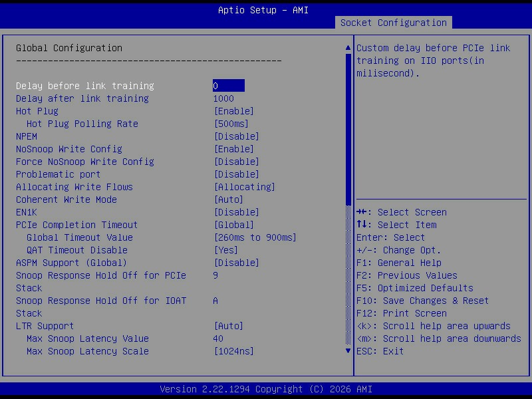
Task: Select the NPEM setting label
Action: tap(27, 136)
